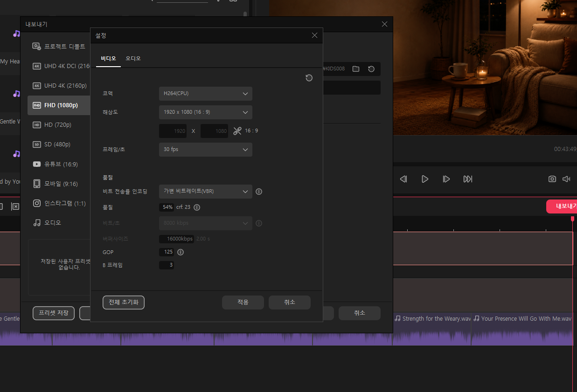Click the 프리셋 저장 button
This screenshot has width=577, height=392.
coord(54,313)
